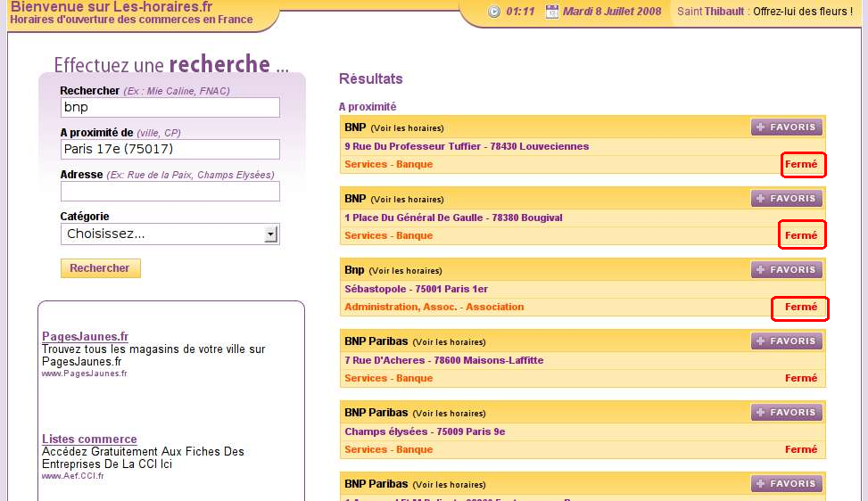Click the A proximité de field
The image size is (868, 501).
pyautogui.click(x=170, y=149)
